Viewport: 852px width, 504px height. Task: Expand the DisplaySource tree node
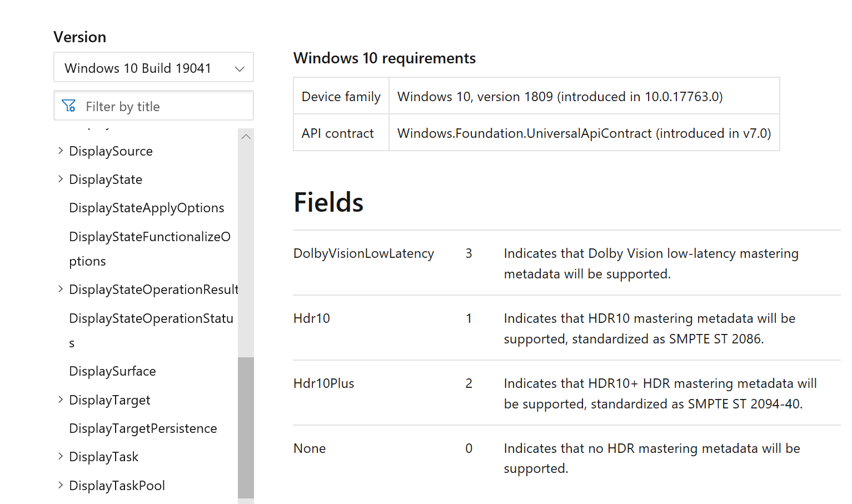point(61,151)
